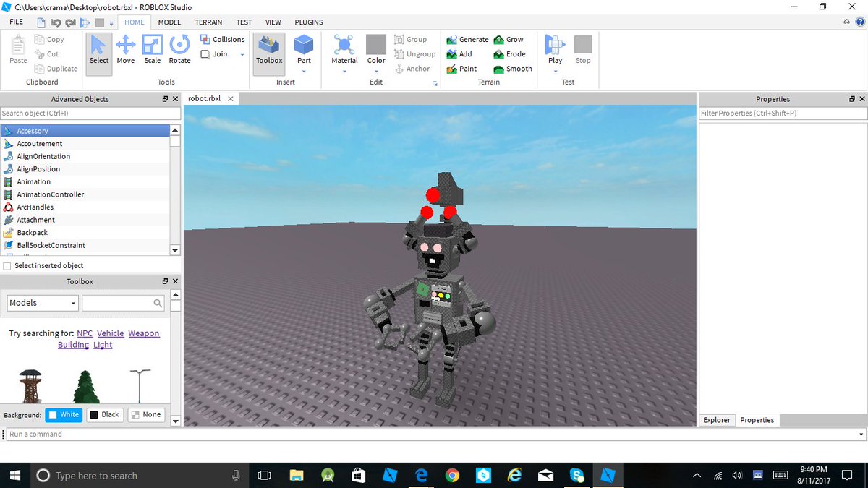
Task: Expand the Edit group settings launcher
Action: click(435, 84)
